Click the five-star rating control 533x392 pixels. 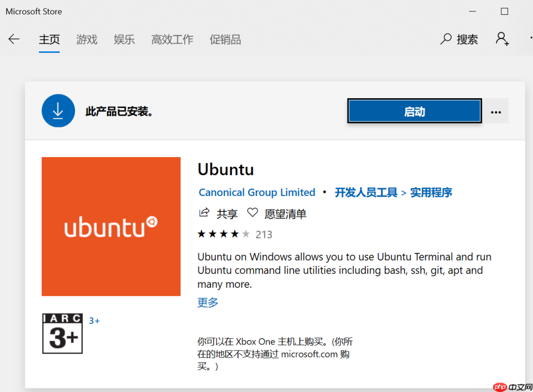pyautogui.click(x=223, y=234)
